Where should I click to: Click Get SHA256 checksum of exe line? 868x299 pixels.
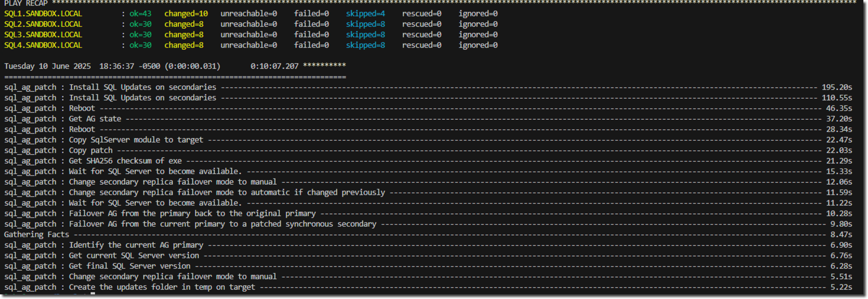pyautogui.click(x=428, y=161)
